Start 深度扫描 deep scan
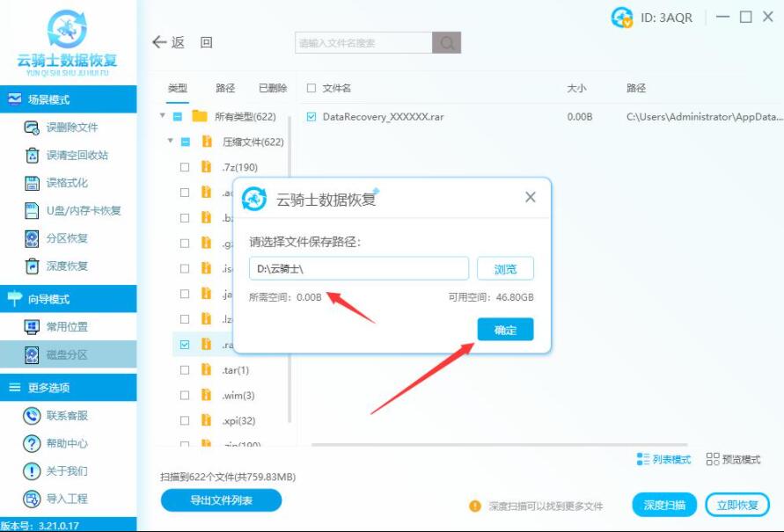 664,505
